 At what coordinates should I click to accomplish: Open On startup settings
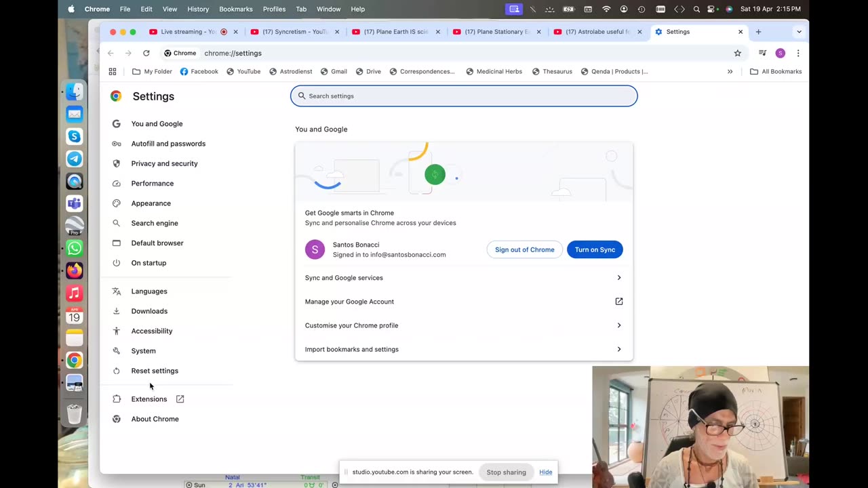pyautogui.click(x=149, y=263)
